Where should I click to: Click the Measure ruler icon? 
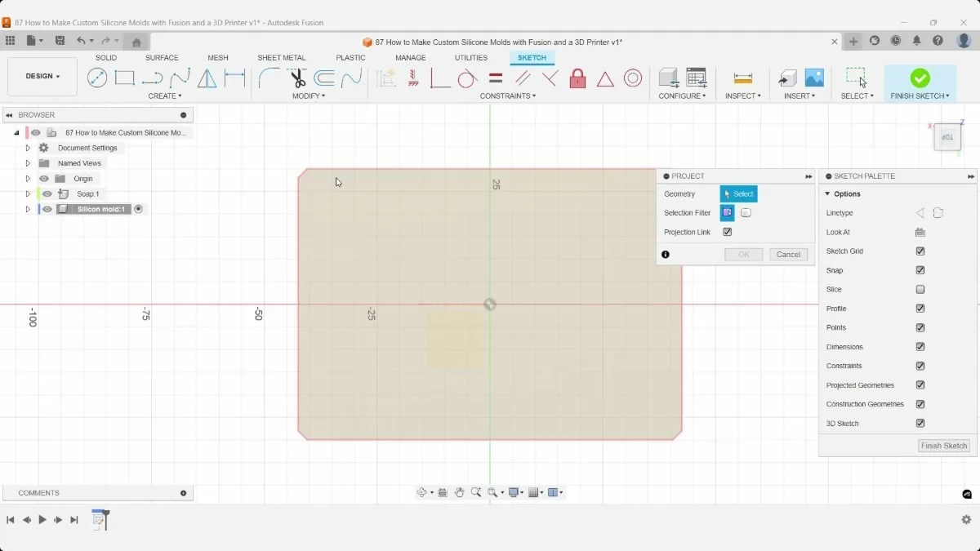pyautogui.click(x=743, y=78)
